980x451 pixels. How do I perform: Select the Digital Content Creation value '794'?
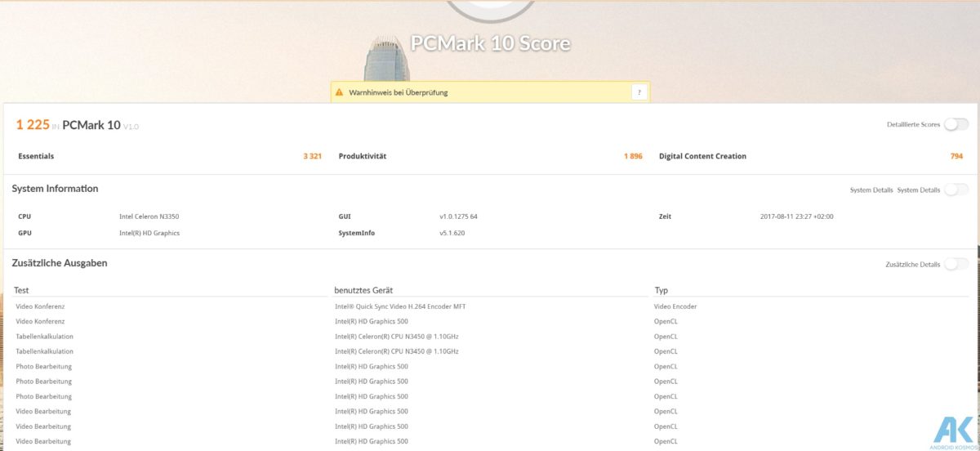click(956, 156)
